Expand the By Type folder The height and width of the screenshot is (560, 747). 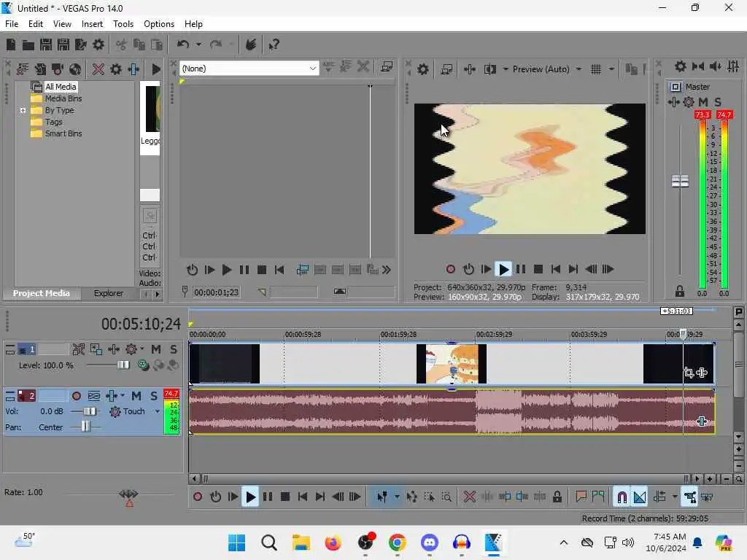(23, 110)
